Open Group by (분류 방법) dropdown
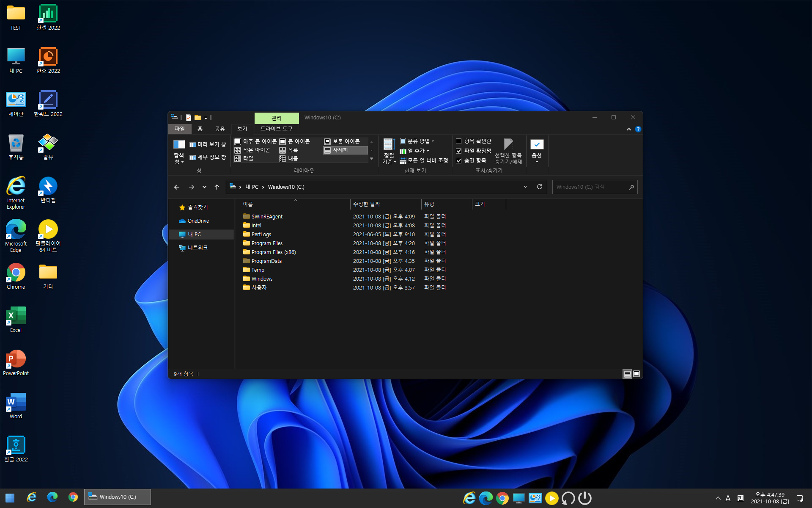 pyautogui.click(x=417, y=141)
